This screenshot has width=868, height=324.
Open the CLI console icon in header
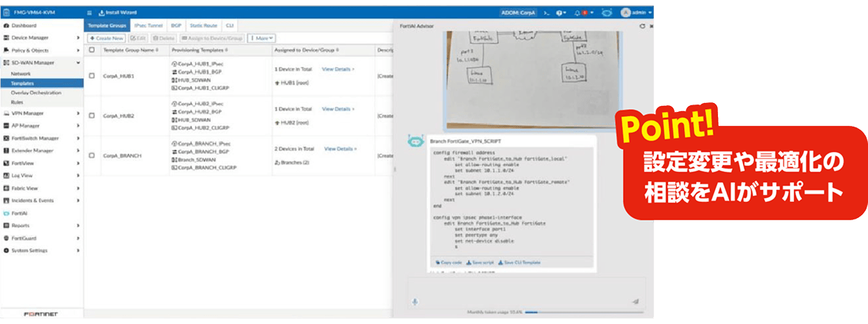pyautogui.click(x=547, y=13)
